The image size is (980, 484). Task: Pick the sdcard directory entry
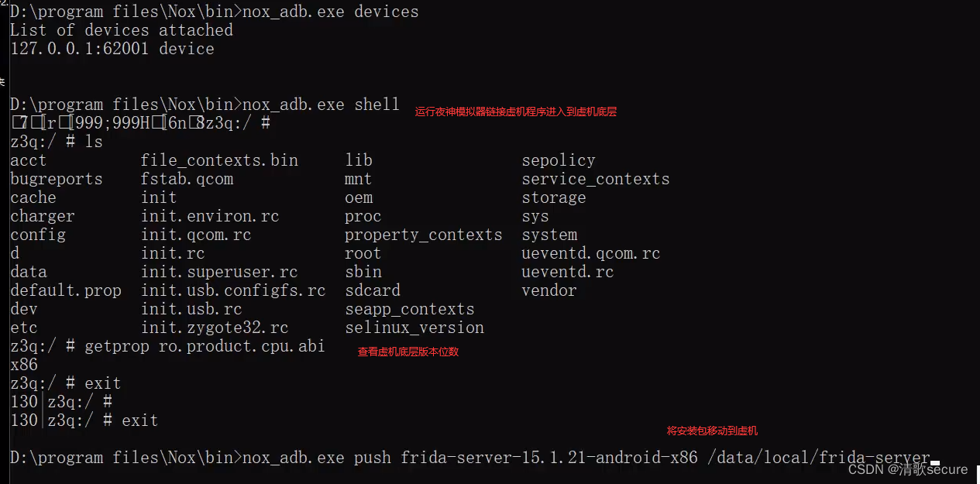pos(373,290)
